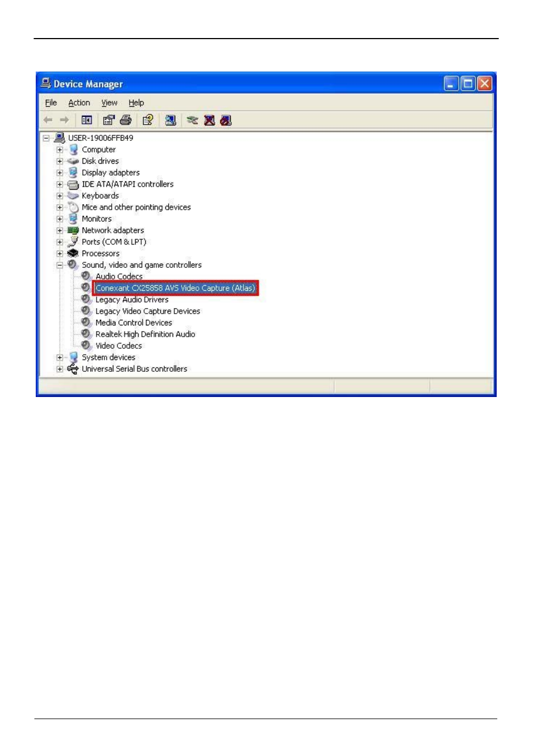The width and height of the screenshot is (533, 756).
Task: Click the Disable device toolbar icon
Action: [226, 120]
